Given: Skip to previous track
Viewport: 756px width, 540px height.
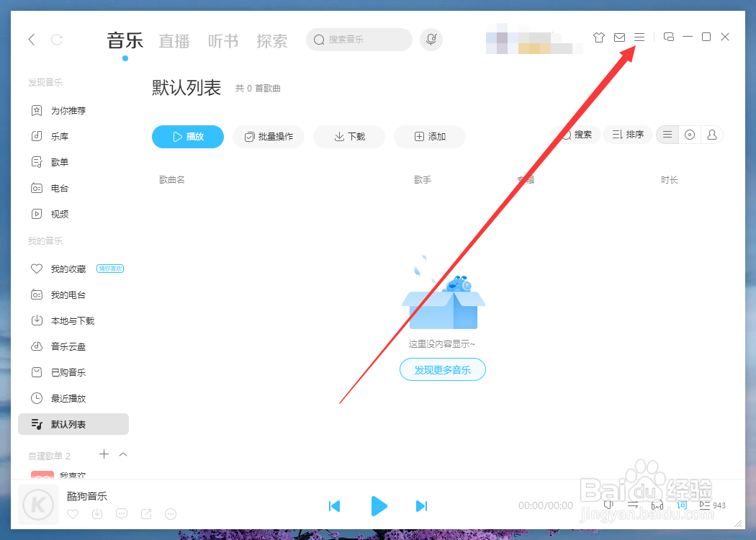Looking at the screenshot, I should [x=334, y=505].
